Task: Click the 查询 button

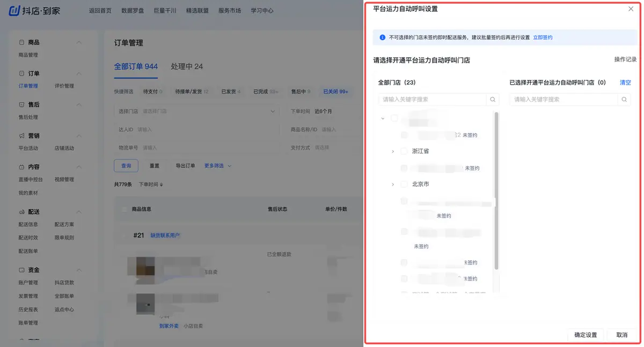Action: coord(126,166)
